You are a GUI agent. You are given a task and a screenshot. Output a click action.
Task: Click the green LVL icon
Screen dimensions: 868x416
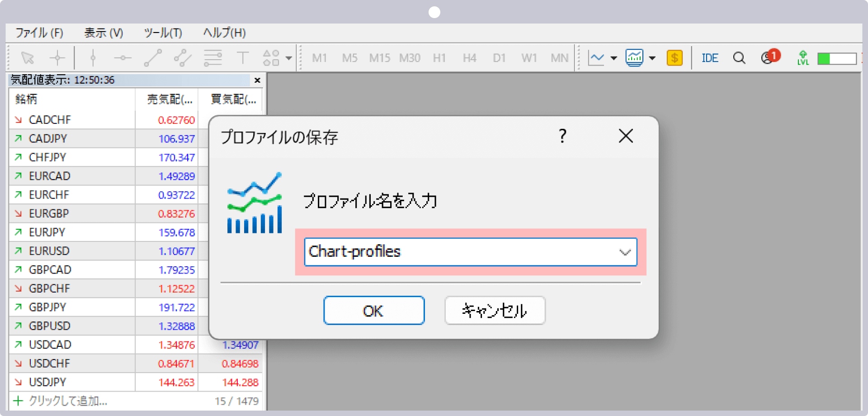(x=803, y=58)
